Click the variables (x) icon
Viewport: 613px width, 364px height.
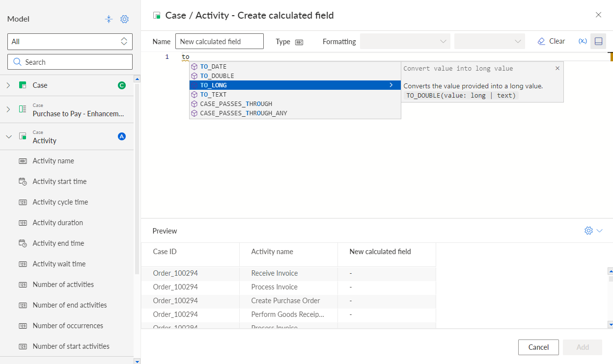point(583,41)
